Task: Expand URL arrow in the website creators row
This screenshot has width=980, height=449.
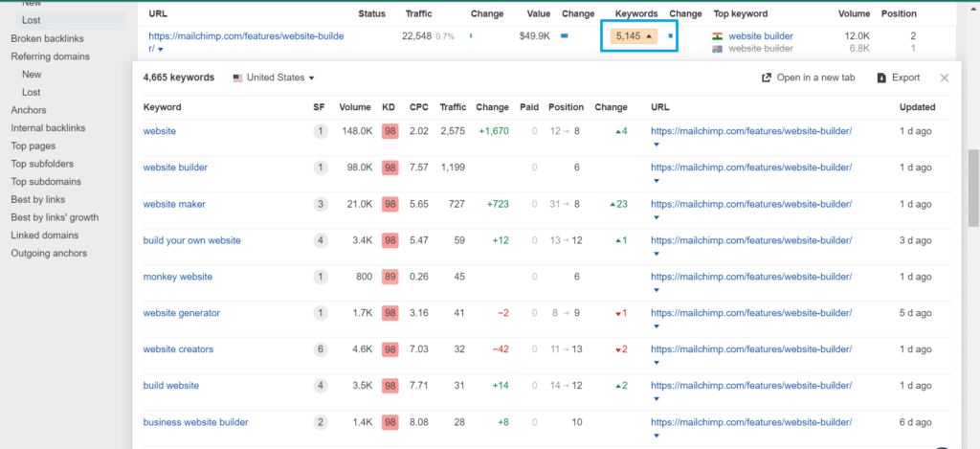Action: tap(656, 362)
